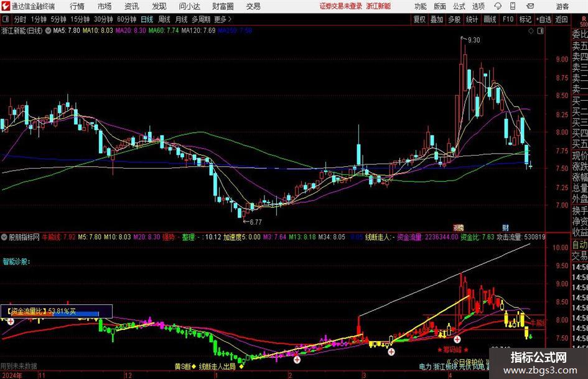Select the 日线 period tab
Image resolution: width=588 pixels, height=379 pixels.
[147, 19]
